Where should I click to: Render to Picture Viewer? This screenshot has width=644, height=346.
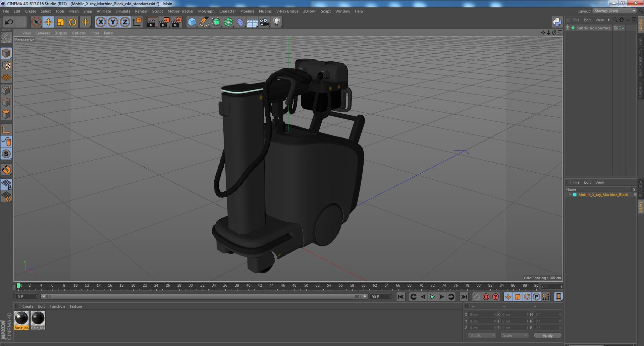[164, 22]
